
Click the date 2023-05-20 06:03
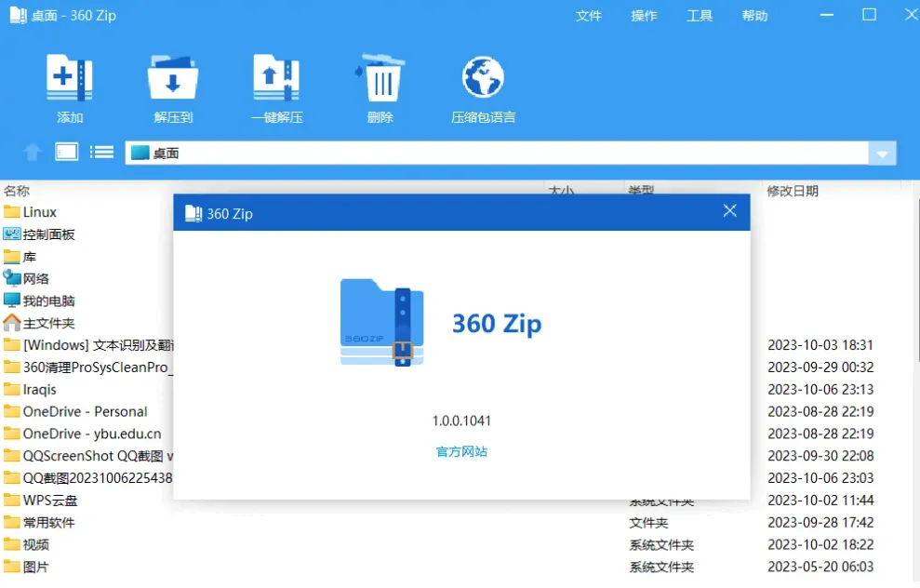820,567
